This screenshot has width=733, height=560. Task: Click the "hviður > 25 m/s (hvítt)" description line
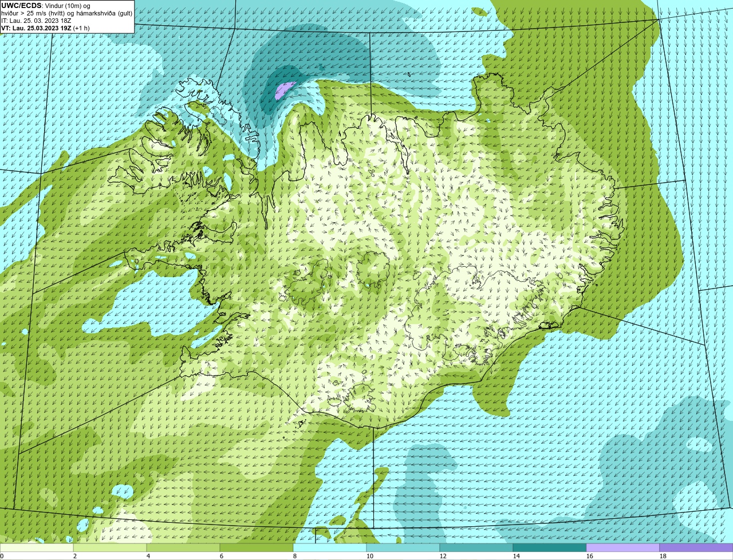(x=66, y=13)
